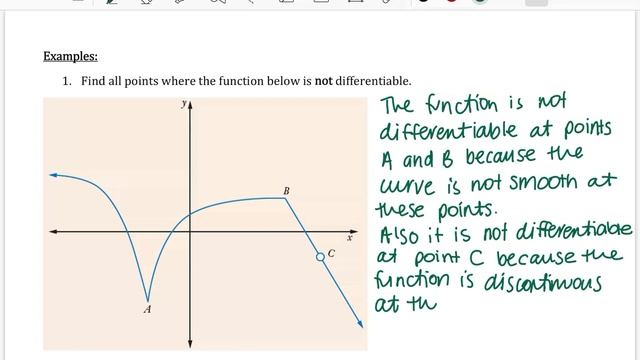This screenshot has height=360, width=640.
Task: Click handwritten line "differentiable at points"
Action: 496,130
